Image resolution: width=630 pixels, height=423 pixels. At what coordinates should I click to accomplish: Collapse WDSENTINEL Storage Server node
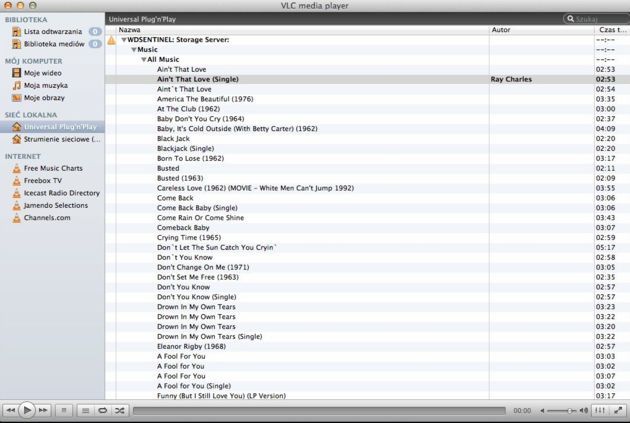[x=124, y=40]
